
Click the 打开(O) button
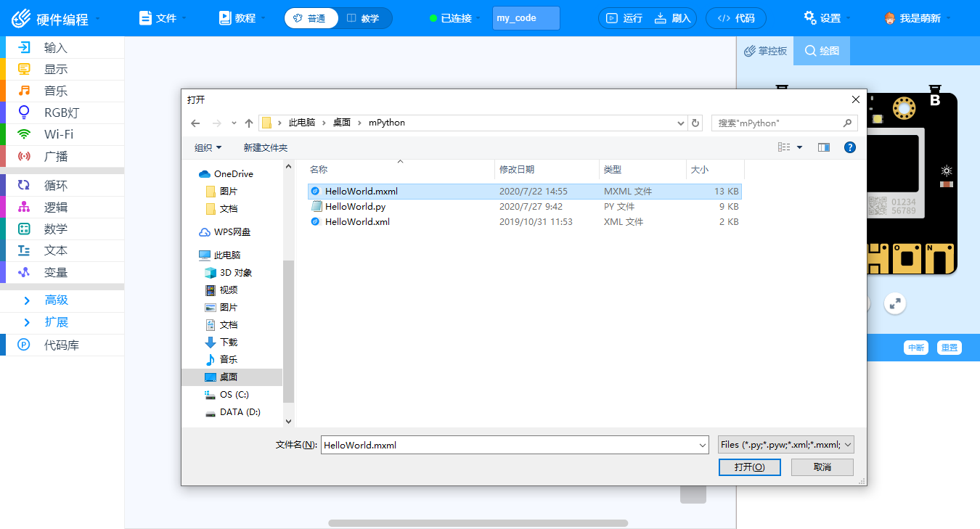[749, 467]
